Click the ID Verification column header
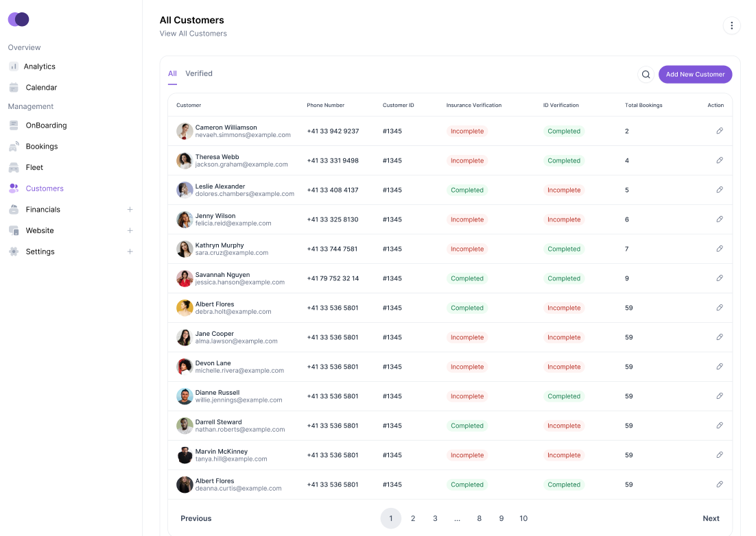The image size is (756, 536). tap(560, 105)
